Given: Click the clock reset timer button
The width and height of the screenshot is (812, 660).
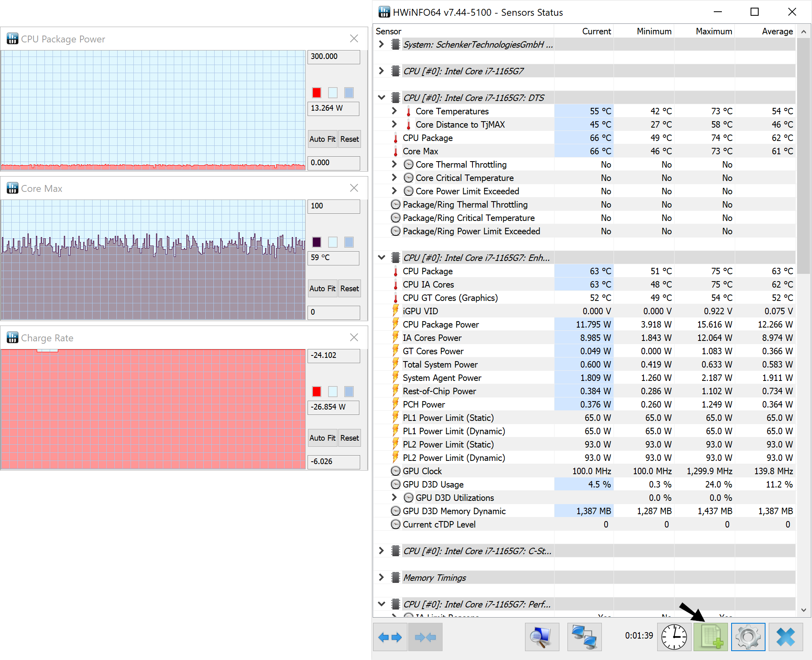Looking at the screenshot, I should coord(674,637).
